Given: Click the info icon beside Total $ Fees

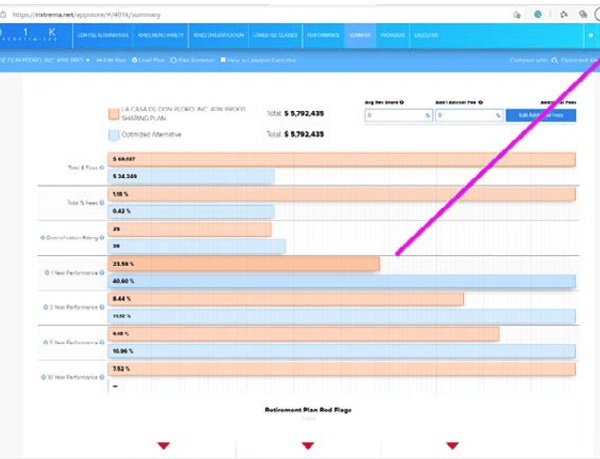Looking at the screenshot, I should [101, 167].
